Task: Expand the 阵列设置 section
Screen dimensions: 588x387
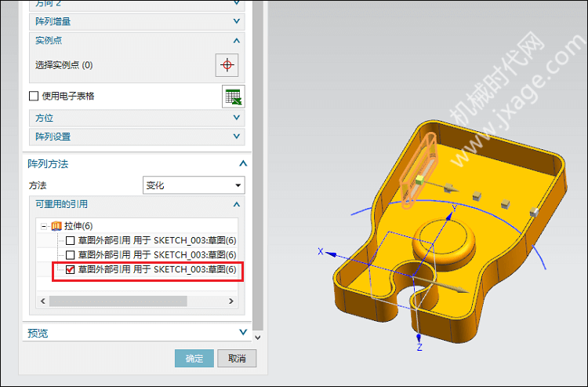Action: click(x=137, y=137)
